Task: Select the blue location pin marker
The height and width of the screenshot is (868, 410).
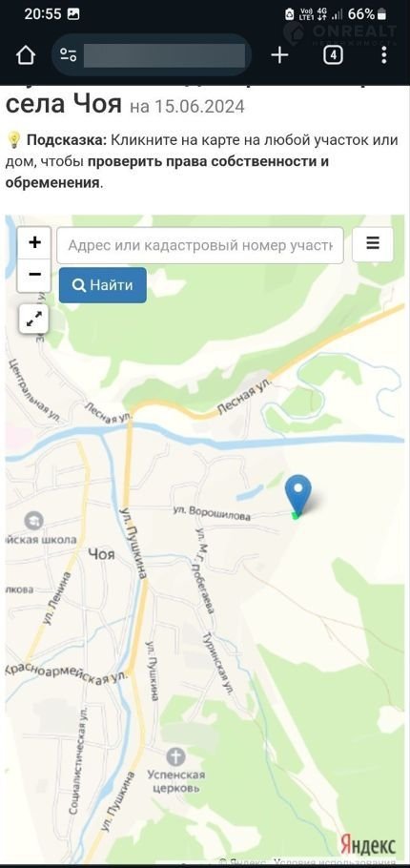Action: [x=298, y=495]
